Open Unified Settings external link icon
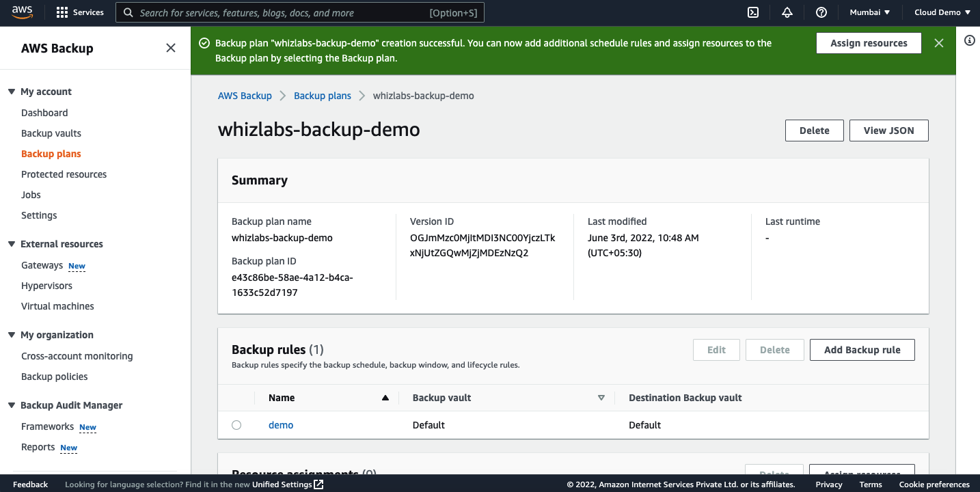Viewport: 980px width, 492px height. point(318,484)
